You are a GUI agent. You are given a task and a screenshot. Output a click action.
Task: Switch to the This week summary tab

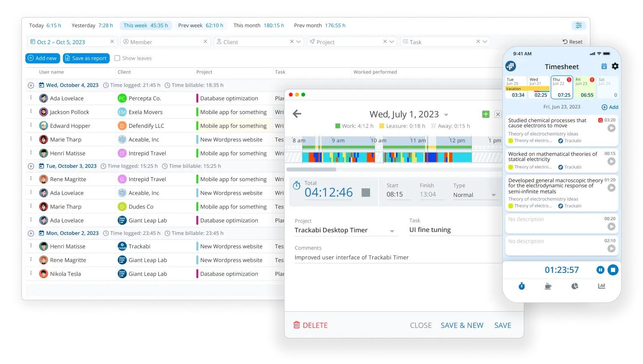coord(146,25)
